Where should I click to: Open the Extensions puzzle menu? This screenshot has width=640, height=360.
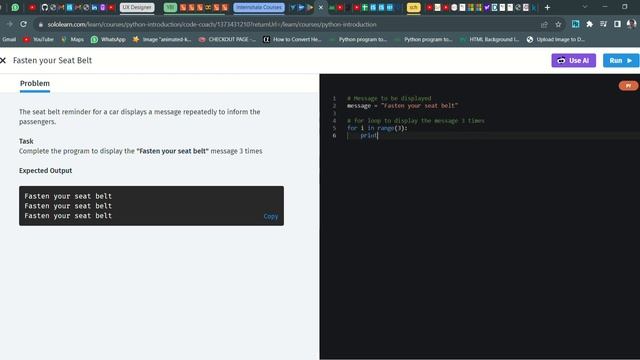pyautogui.click(x=589, y=24)
